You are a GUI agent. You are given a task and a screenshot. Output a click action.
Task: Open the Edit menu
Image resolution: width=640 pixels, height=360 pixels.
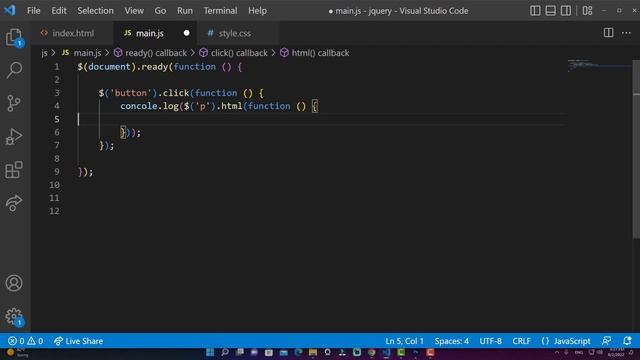[59, 11]
